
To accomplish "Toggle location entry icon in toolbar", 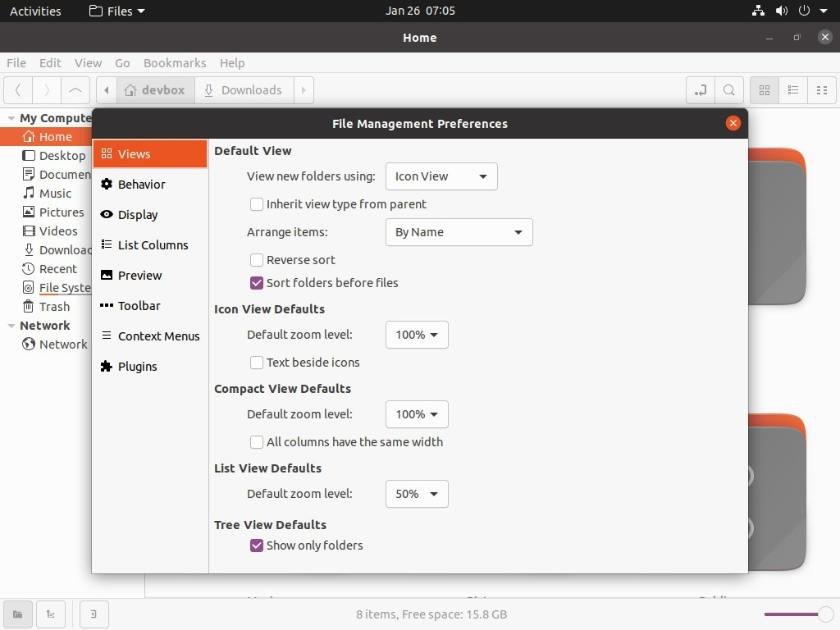I will click(700, 90).
